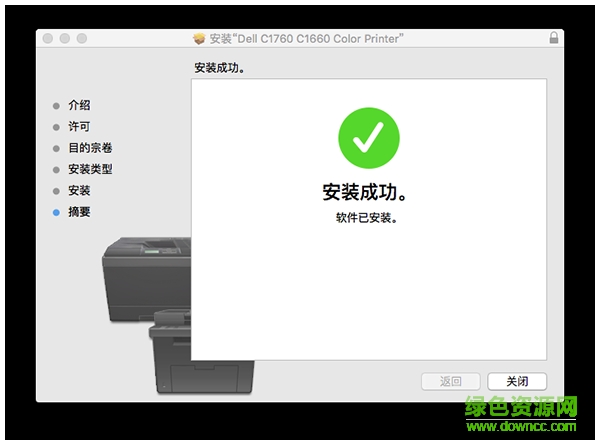Click the 关闭 button
The width and height of the screenshot is (600, 445).
[x=517, y=381]
